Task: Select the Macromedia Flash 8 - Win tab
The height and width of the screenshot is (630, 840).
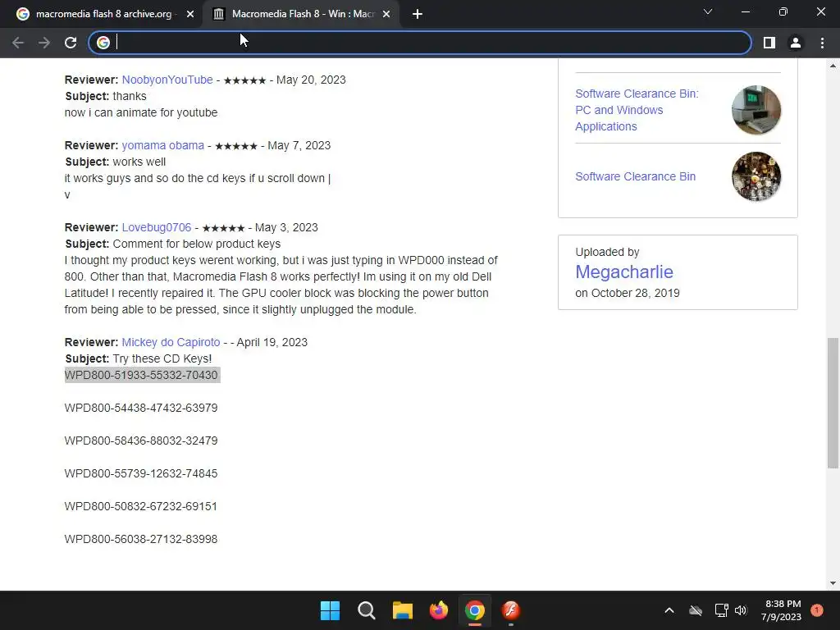Action: click(x=303, y=14)
